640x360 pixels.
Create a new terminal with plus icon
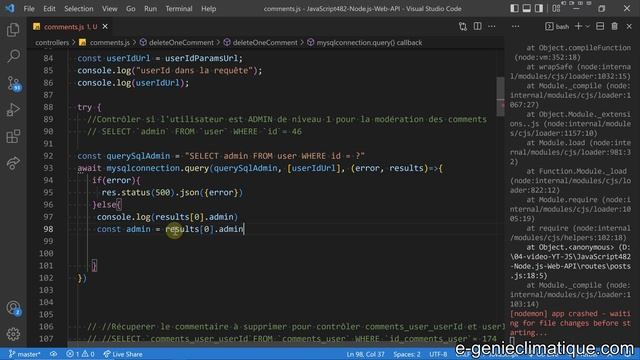(578, 27)
